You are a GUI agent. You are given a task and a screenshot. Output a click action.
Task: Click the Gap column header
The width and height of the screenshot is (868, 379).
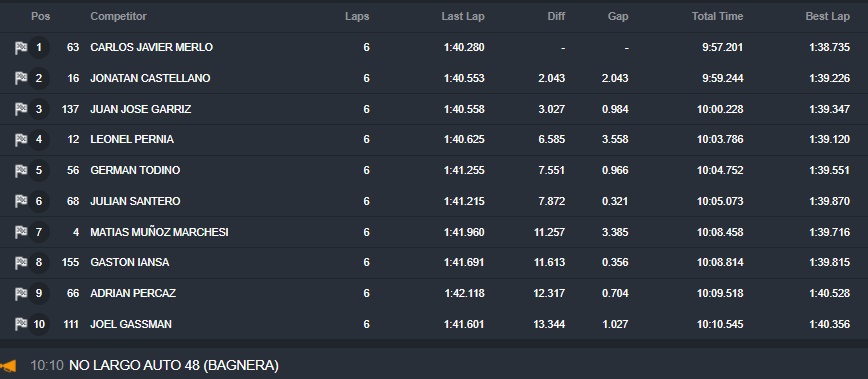coord(618,17)
